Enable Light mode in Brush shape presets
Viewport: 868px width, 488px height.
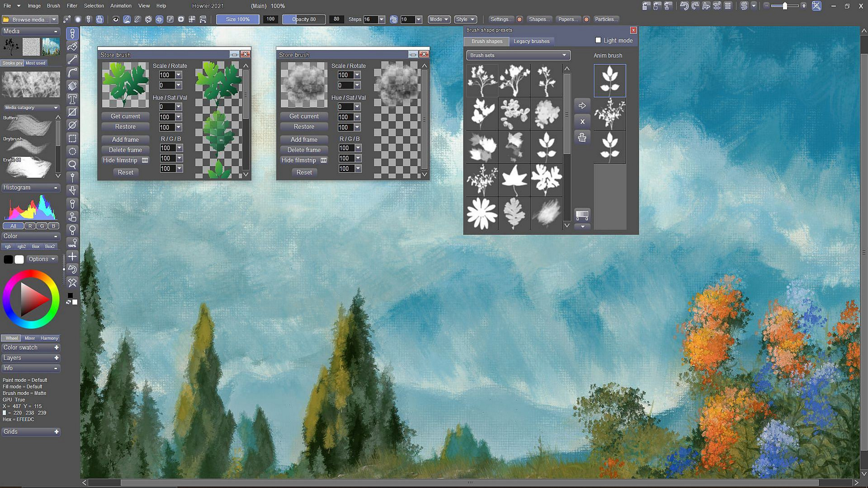[x=599, y=40]
